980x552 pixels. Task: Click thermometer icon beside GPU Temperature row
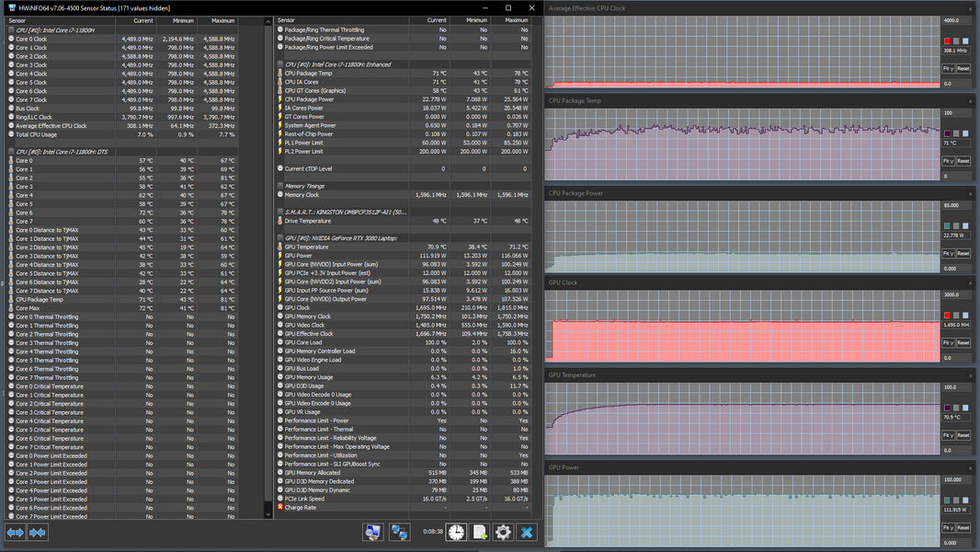click(280, 247)
